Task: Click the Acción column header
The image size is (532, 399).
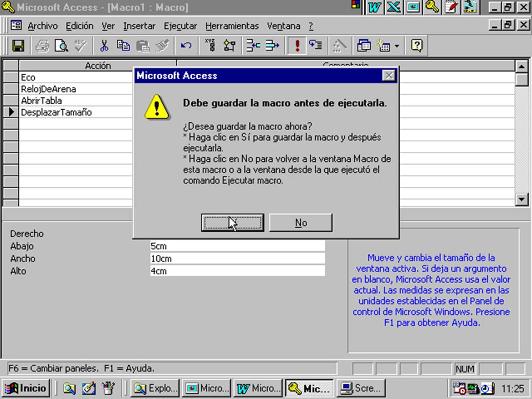Action: 98,65
